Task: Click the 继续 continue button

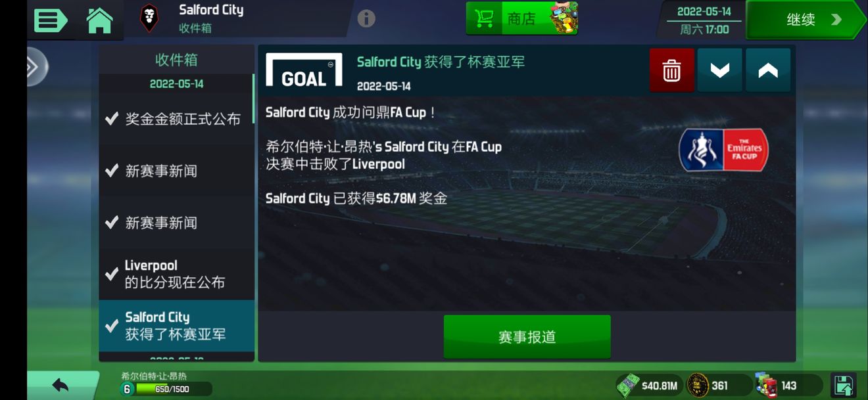Action: point(806,20)
